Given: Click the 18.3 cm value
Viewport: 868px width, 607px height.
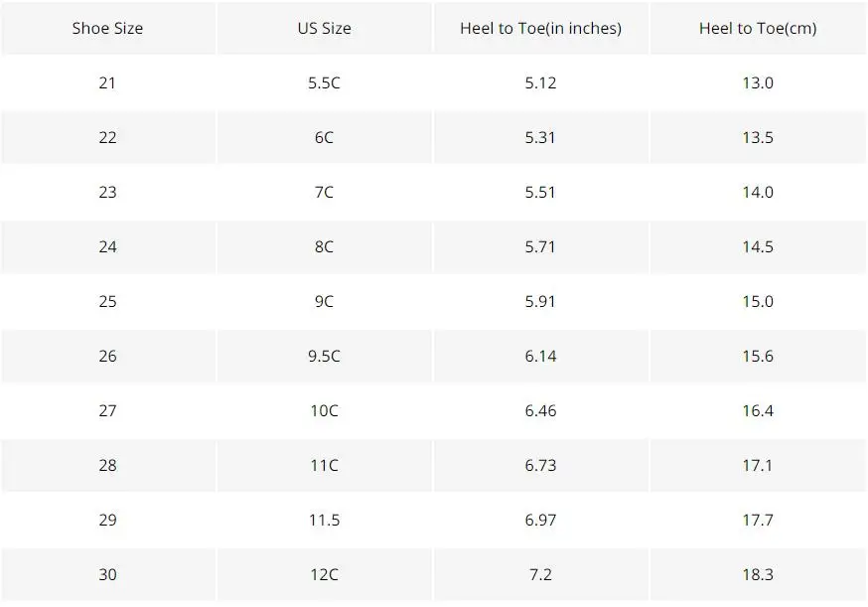Looking at the screenshot, I should pyautogui.click(x=757, y=574).
